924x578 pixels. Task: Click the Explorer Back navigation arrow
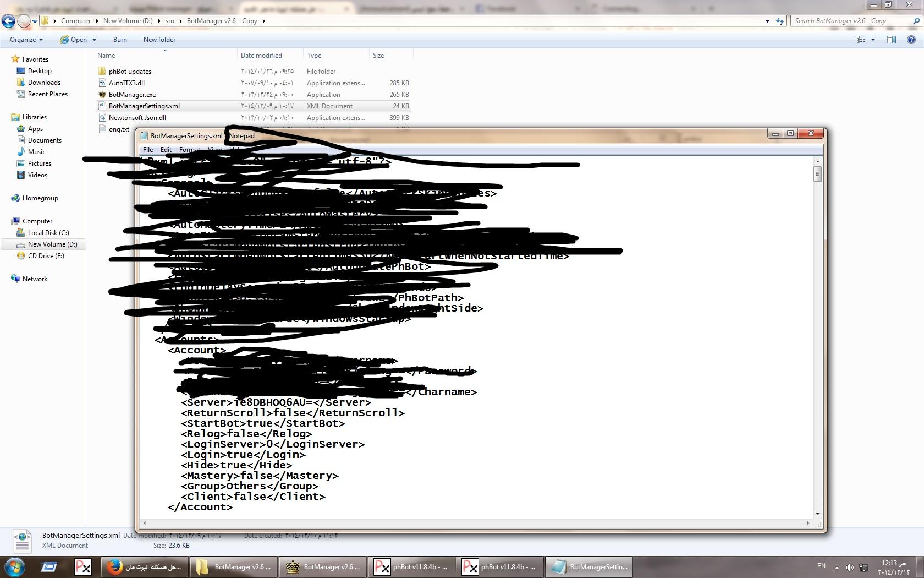pyautogui.click(x=8, y=21)
